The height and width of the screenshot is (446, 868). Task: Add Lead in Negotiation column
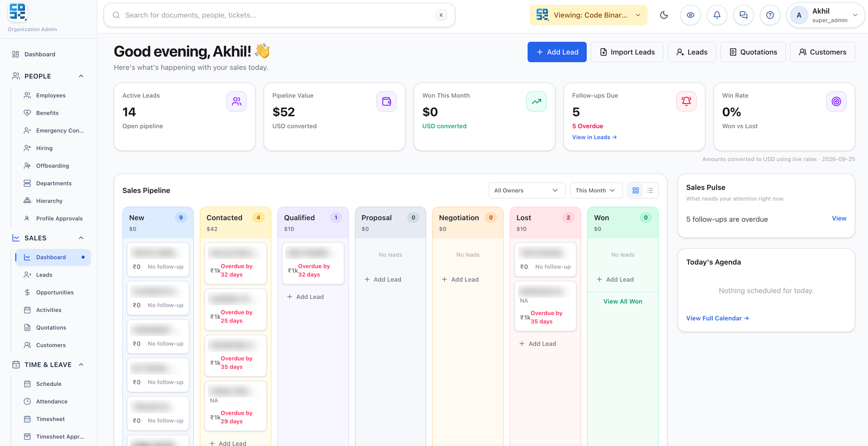click(460, 279)
